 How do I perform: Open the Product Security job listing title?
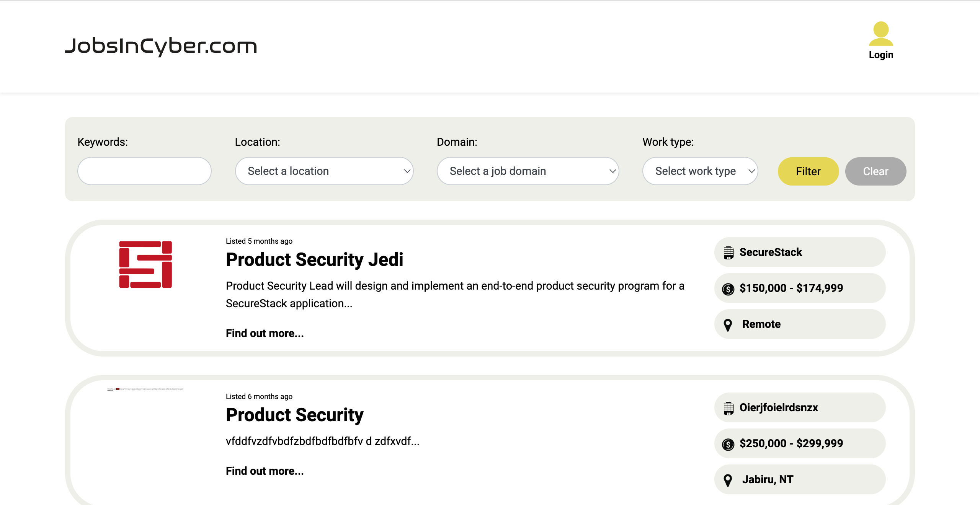click(294, 415)
